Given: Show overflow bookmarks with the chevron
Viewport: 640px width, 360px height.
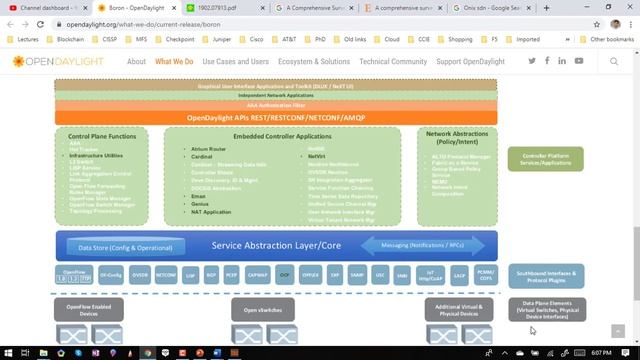Looking at the screenshot, I should (x=567, y=40).
